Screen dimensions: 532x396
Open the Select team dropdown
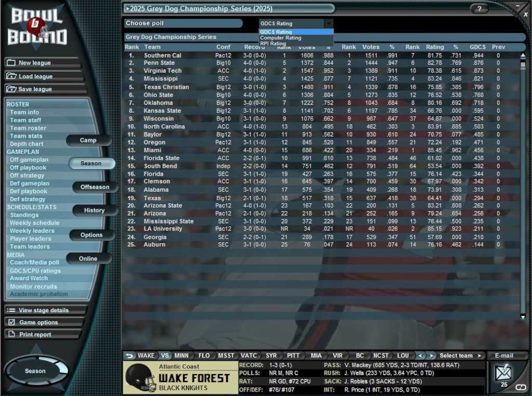[x=456, y=355]
